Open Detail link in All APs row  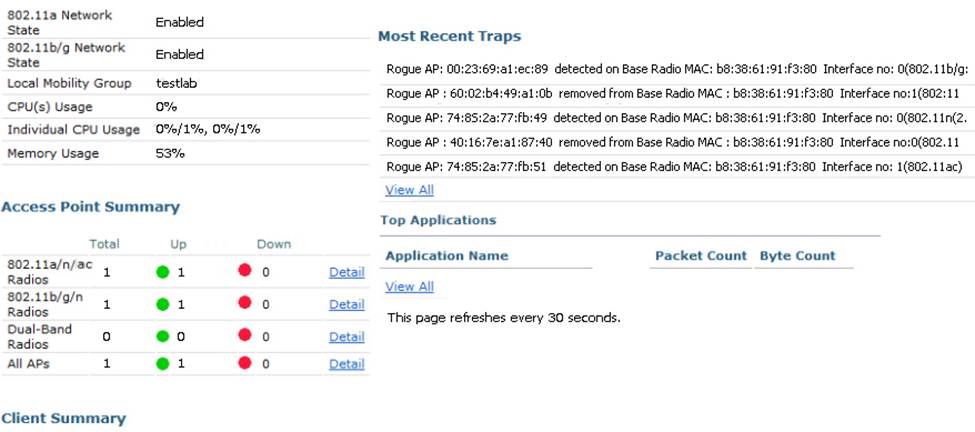(x=346, y=364)
